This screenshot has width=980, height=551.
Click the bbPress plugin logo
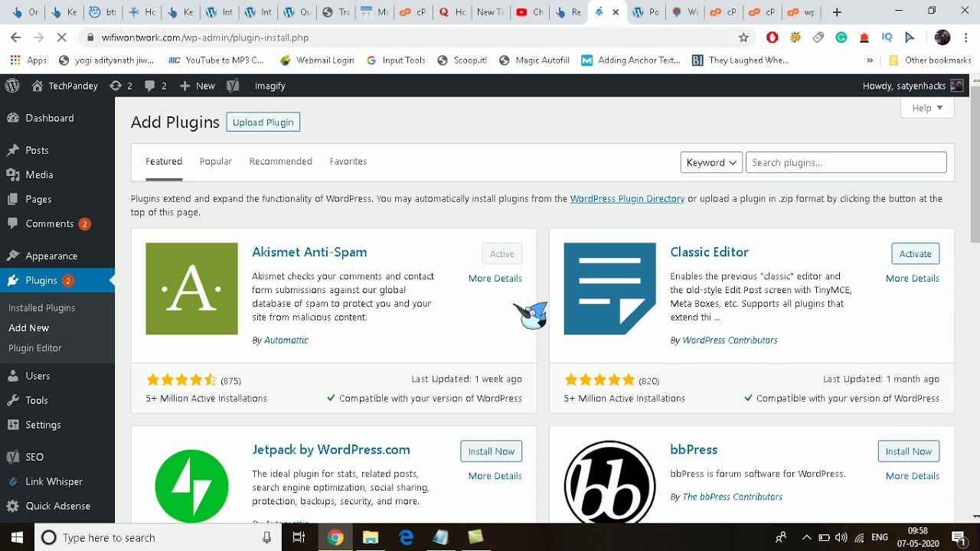pyautogui.click(x=609, y=484)
